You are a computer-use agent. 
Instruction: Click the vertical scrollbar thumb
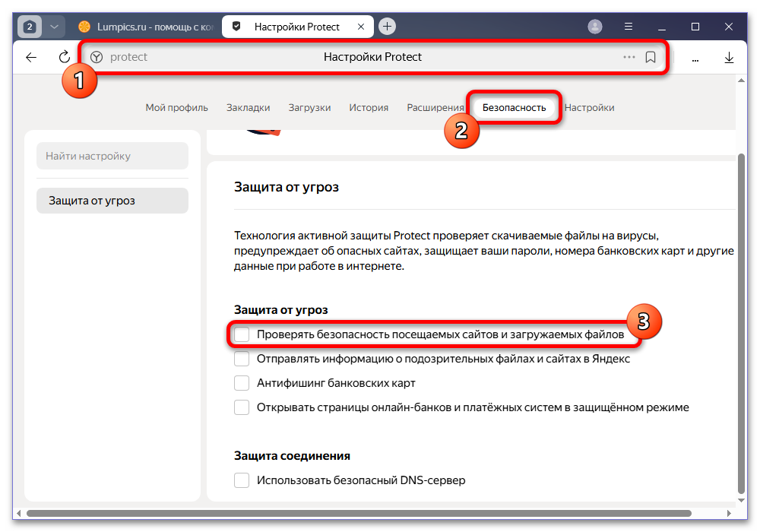pos(740,323)
